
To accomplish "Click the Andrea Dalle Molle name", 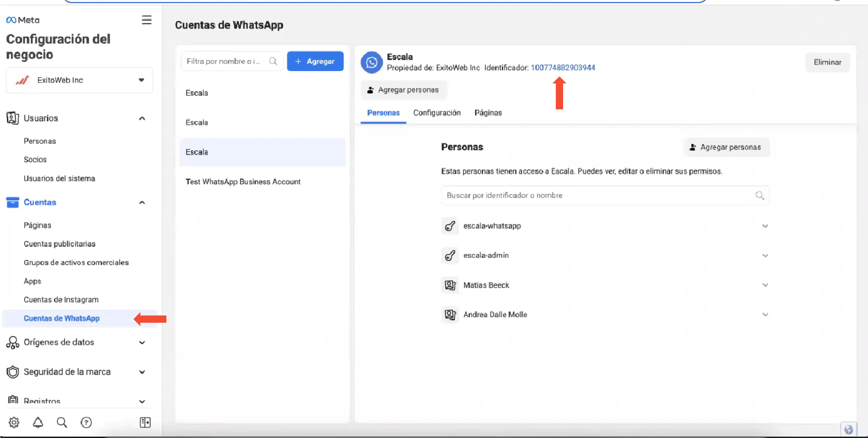I will click(495, 314).
